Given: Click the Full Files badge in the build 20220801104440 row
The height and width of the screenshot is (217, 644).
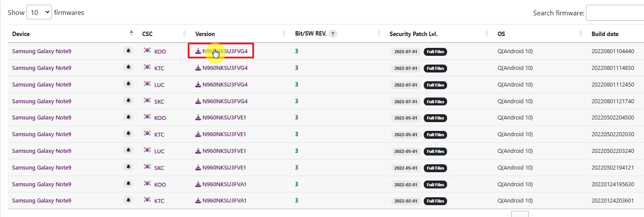Looking at the screenshot, I should coord(435,52).
